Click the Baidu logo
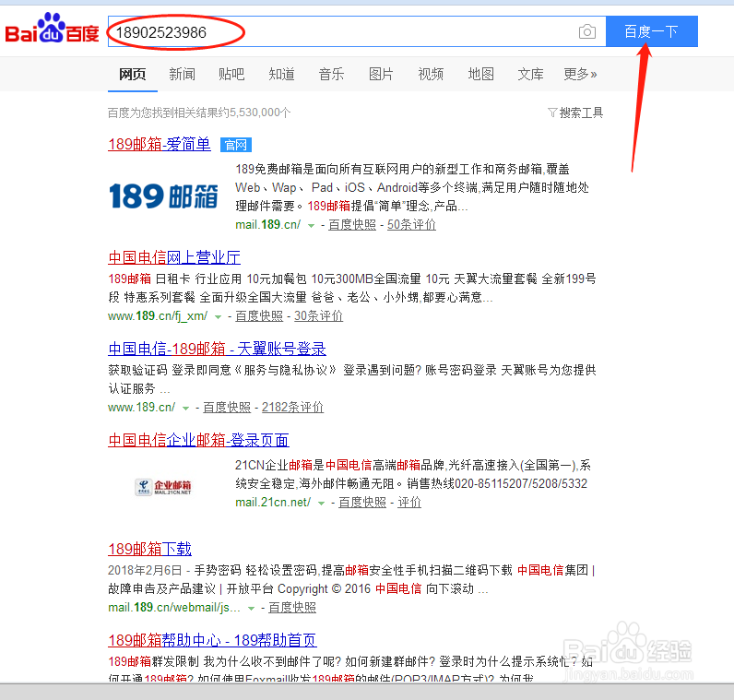This screenshot has height=700, width=734. pos(52,28)
